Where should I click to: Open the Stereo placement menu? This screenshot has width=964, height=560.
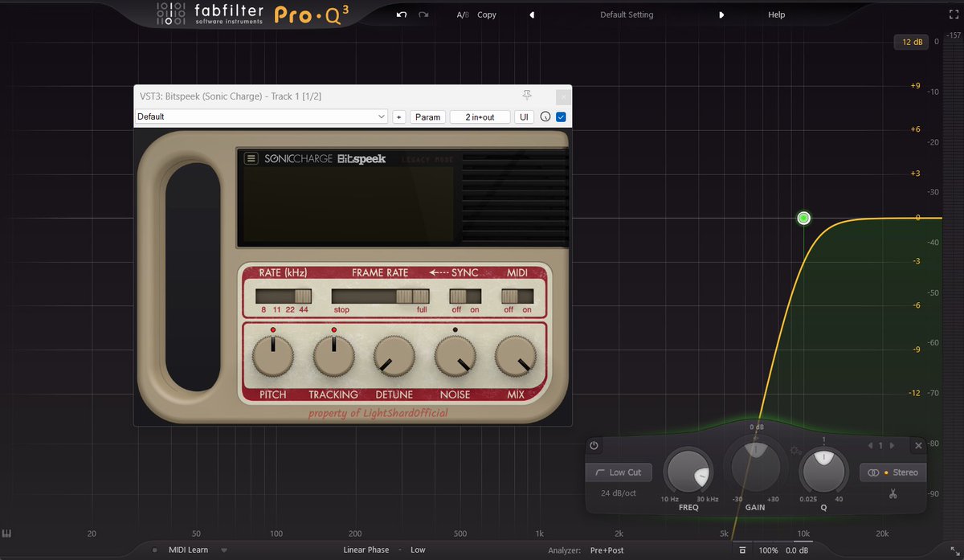[x=892, y=472]
